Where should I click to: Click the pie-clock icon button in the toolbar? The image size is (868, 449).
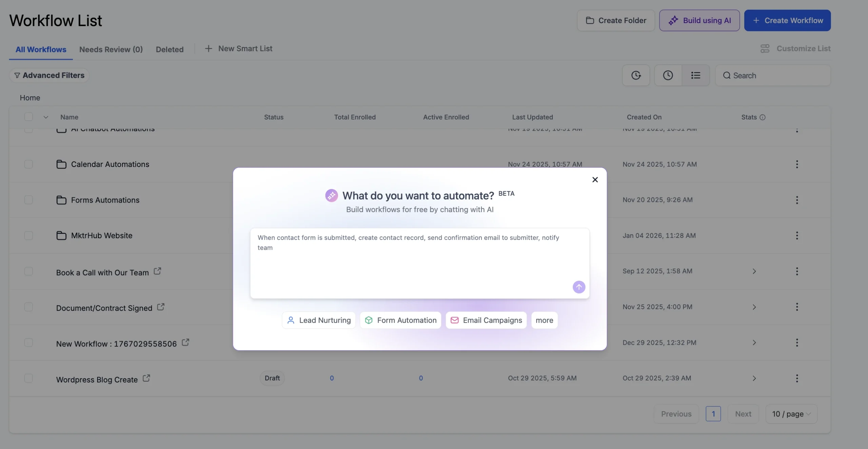coord(636,75)
